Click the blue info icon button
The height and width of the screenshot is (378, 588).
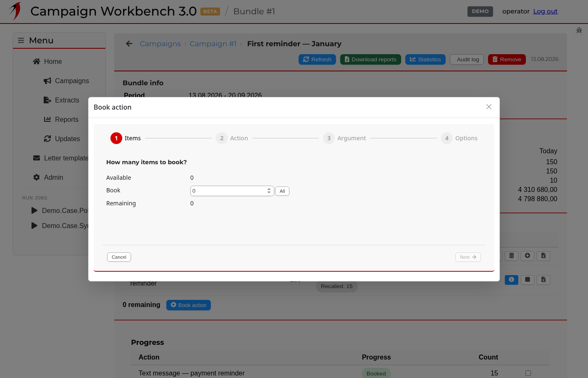coord(511,280)
